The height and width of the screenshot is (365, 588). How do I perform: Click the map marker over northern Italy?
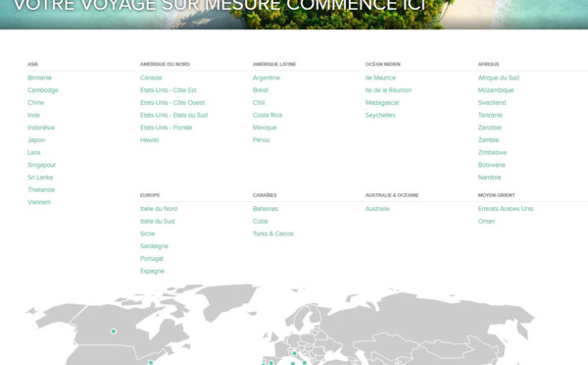click(x=294, y=353)
